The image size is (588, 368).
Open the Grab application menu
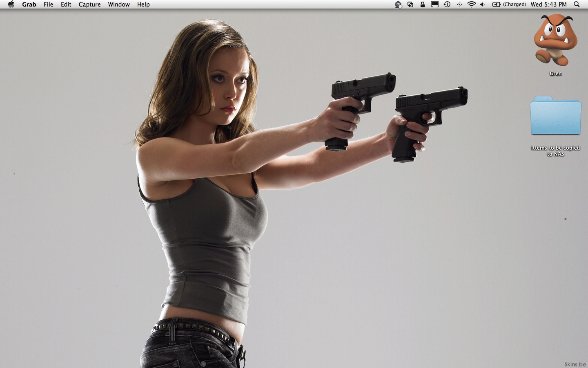click(x=29, y=4)
